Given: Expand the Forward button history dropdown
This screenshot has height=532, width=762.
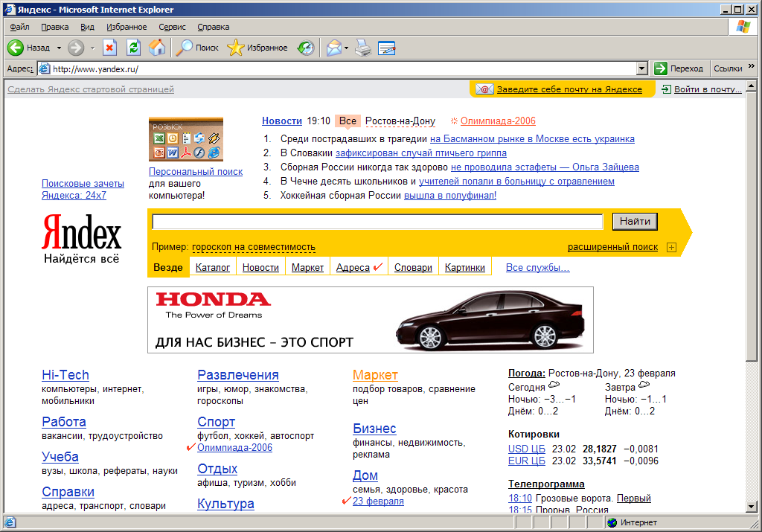Looking at the screenshot, I should click(92, 48).
